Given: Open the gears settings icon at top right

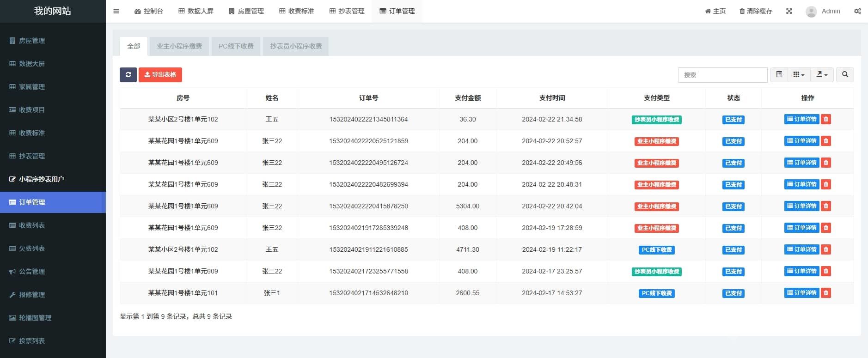Looking at the screenshot, I should [x=857, y=11].
